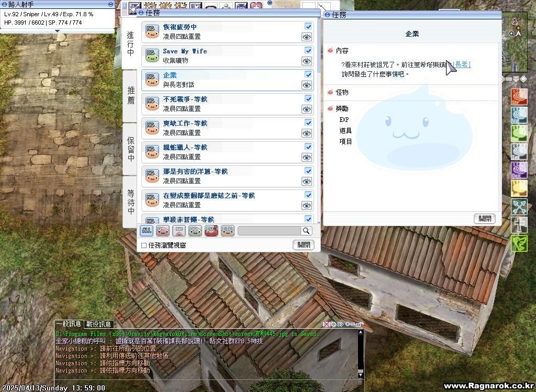Screen dimensions: 536x392
Task: Open the 爽缺工作-等候 quest entry
Action: (228, 128)
